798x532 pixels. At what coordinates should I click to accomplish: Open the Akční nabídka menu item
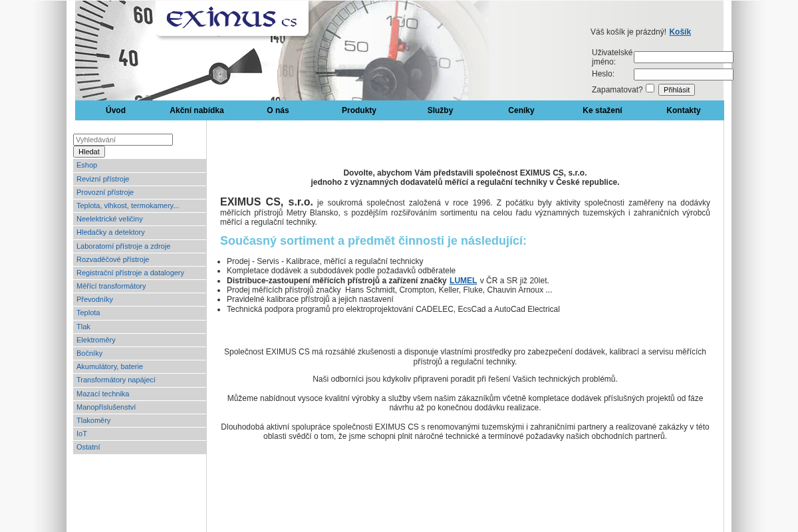coord(197,110)
